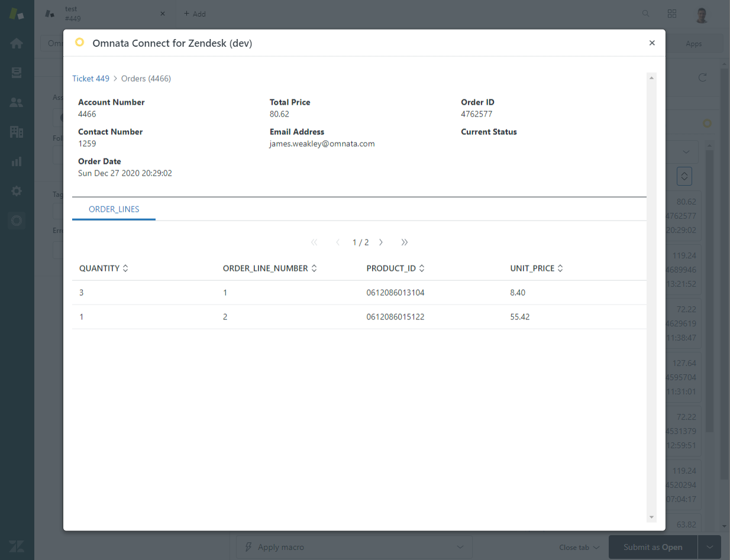Open Views icon in Zendesk sidebar
This screenshot has width=730, height=560.
(x=17, y=73)
